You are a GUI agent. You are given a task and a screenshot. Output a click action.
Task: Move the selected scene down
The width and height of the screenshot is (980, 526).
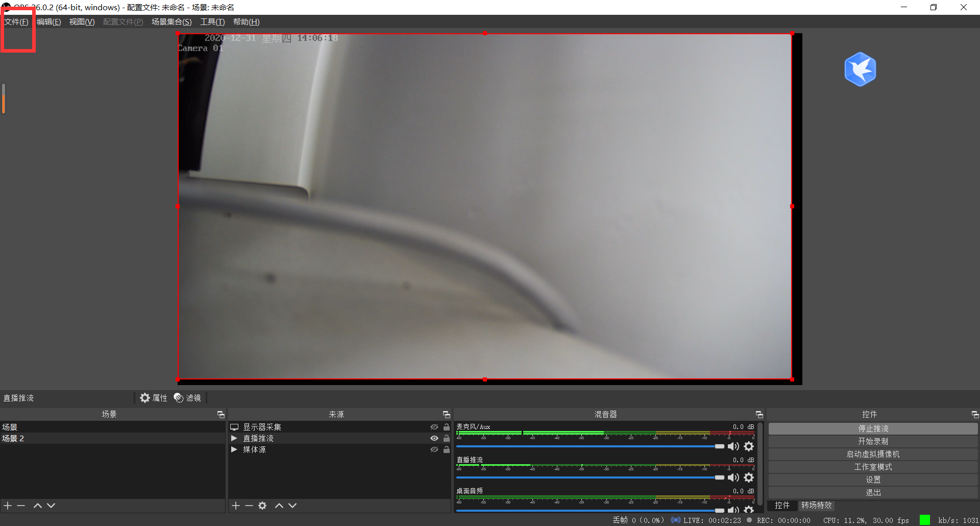click(x=51, y=506)
